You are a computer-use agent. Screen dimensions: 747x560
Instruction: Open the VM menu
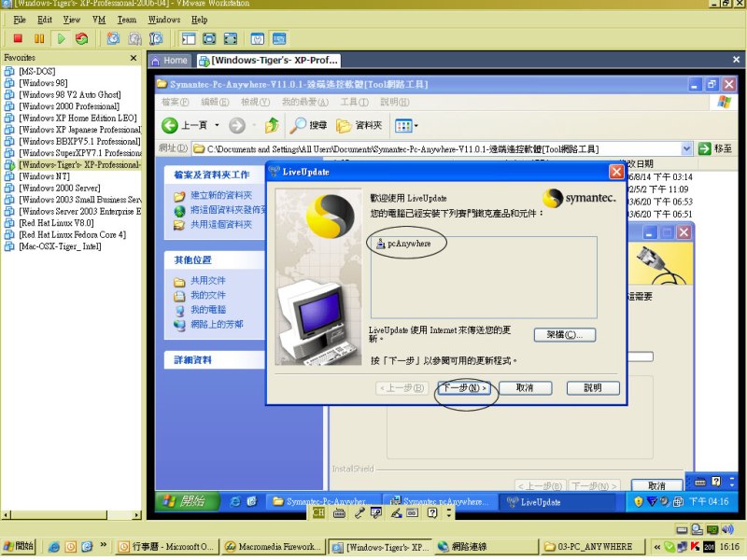coord(99,20)
